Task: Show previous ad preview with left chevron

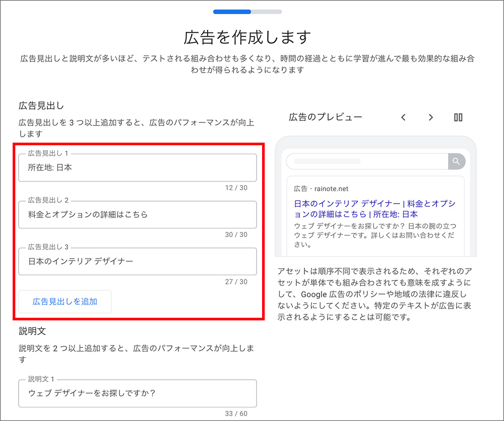Action: (403, 117)
